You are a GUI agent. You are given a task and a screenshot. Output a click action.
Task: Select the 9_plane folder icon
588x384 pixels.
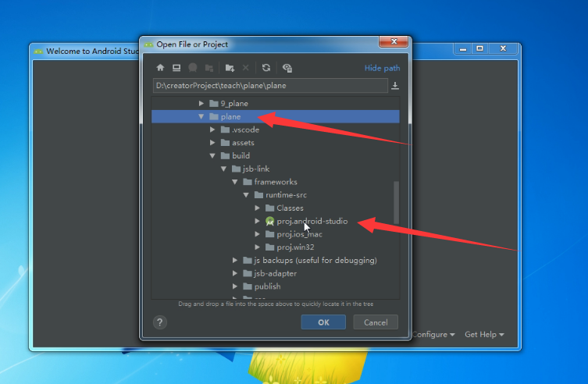(214, 103)
